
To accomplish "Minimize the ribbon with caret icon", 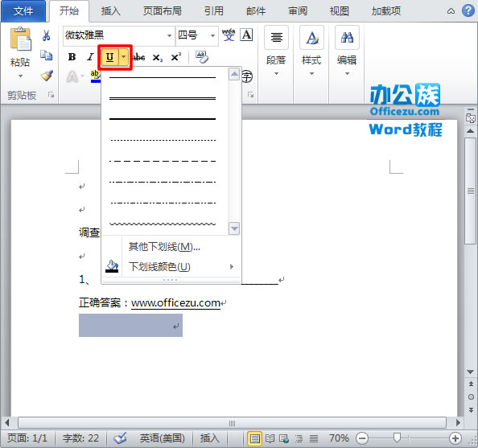I will [451, 11].
